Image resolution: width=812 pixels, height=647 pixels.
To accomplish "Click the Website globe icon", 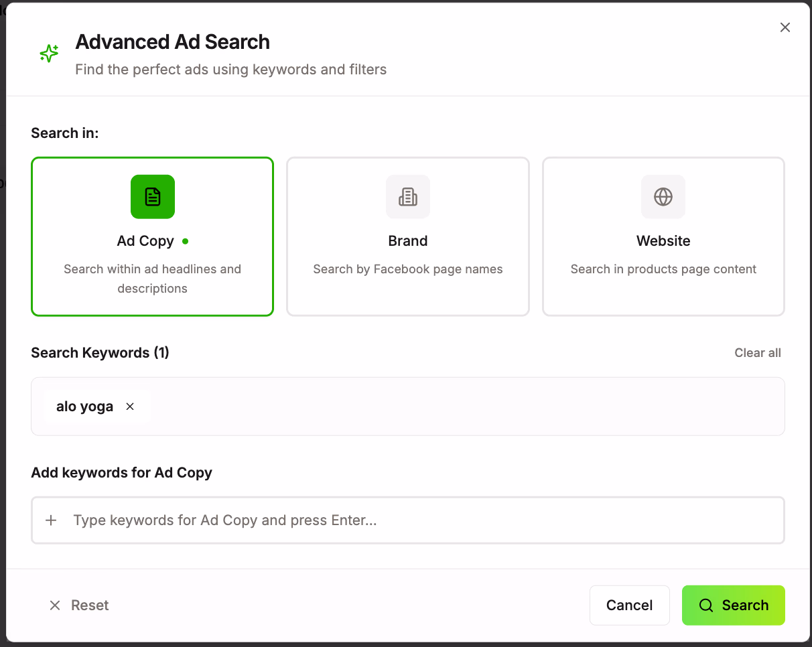I will tap(663, 196).
